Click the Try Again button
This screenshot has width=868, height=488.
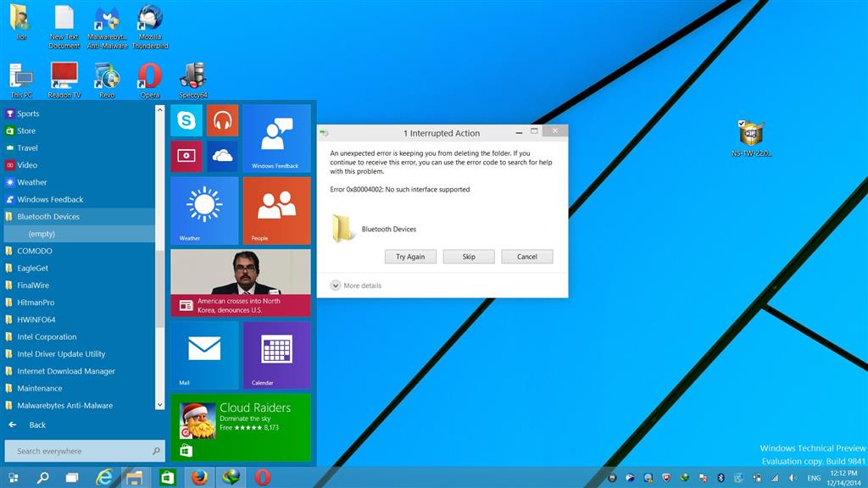[x=410, y=257]
